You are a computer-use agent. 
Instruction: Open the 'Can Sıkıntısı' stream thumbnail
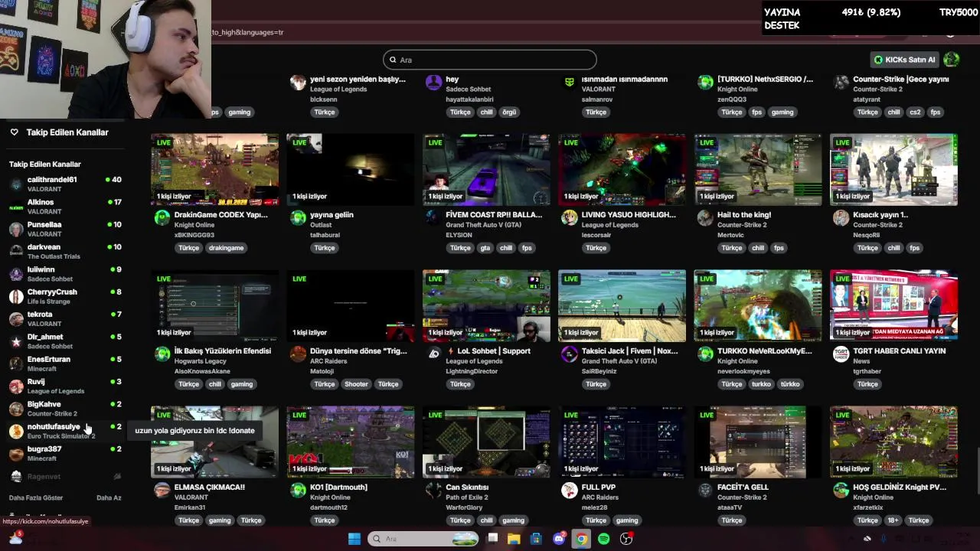[x=486, y=442]
